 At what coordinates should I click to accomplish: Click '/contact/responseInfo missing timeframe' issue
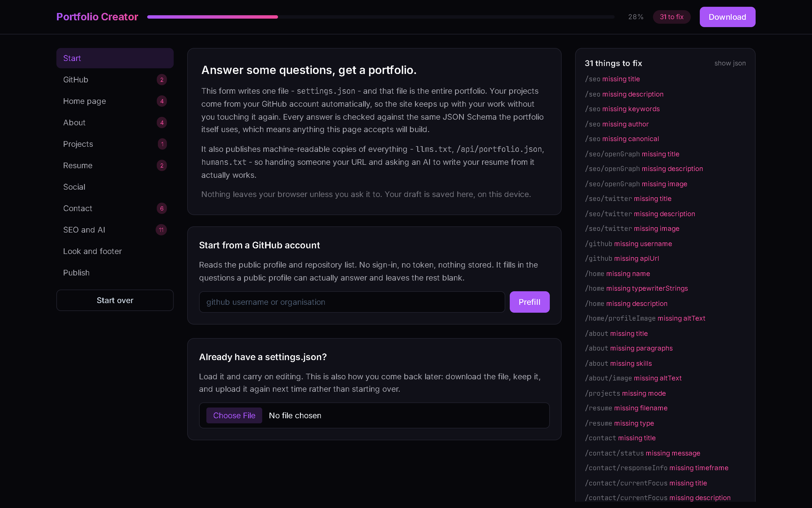click(657, 468)
